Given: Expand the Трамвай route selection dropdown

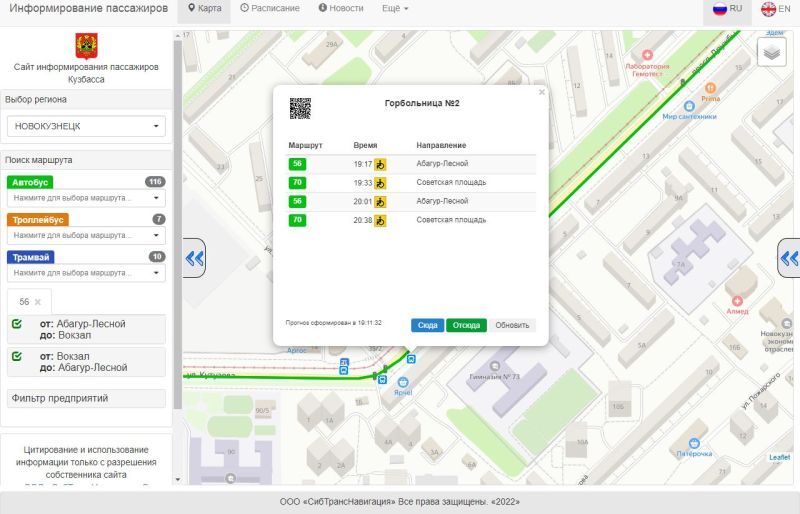Looking at the screenshot, I should pos(86,272).
